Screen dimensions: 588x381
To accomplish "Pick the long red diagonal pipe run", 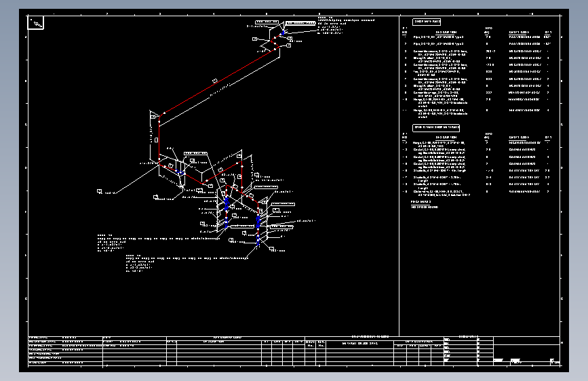I will pos(220,81).
